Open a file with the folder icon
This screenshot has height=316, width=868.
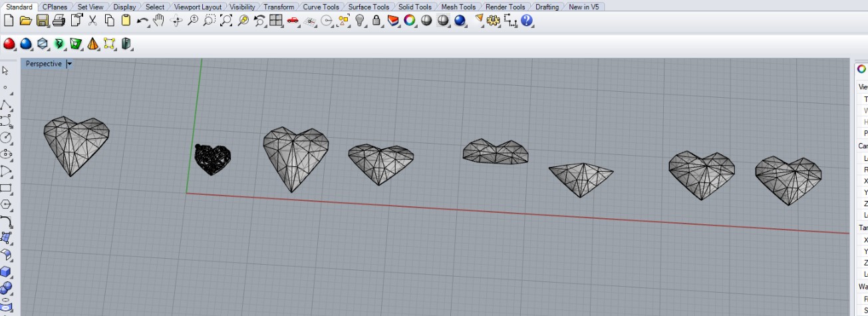click(26, 21)
